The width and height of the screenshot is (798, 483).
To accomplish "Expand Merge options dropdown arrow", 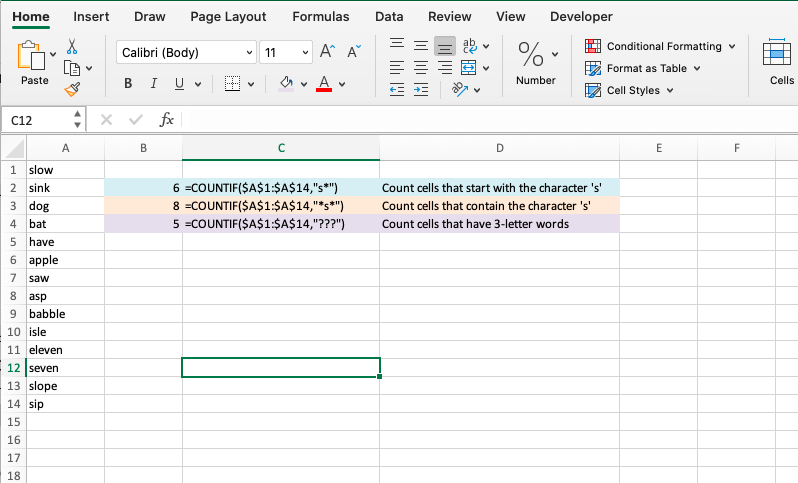I will pyautogui.click(x=486, y=68).
